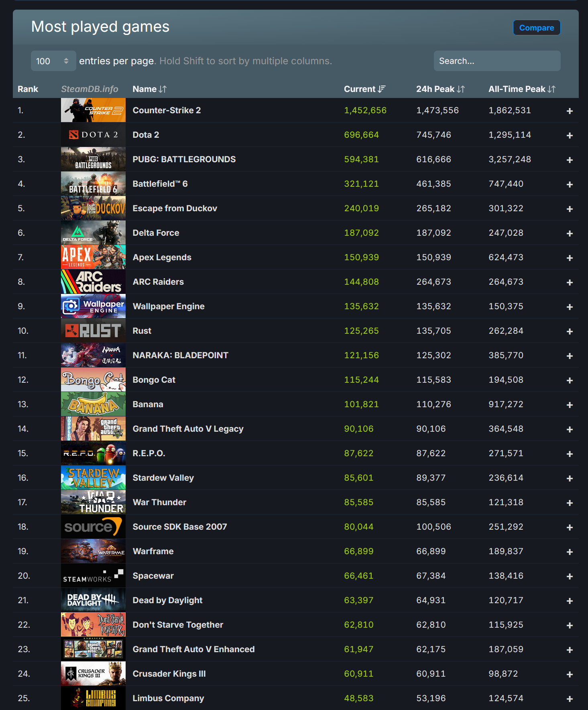Click the plus icon for Wallpaper Engine

tap(570, 307)
